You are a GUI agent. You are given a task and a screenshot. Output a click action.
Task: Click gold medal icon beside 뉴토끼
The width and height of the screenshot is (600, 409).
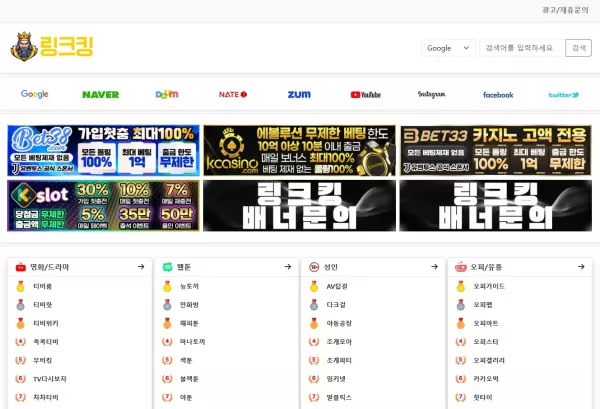tap(167, 286)
